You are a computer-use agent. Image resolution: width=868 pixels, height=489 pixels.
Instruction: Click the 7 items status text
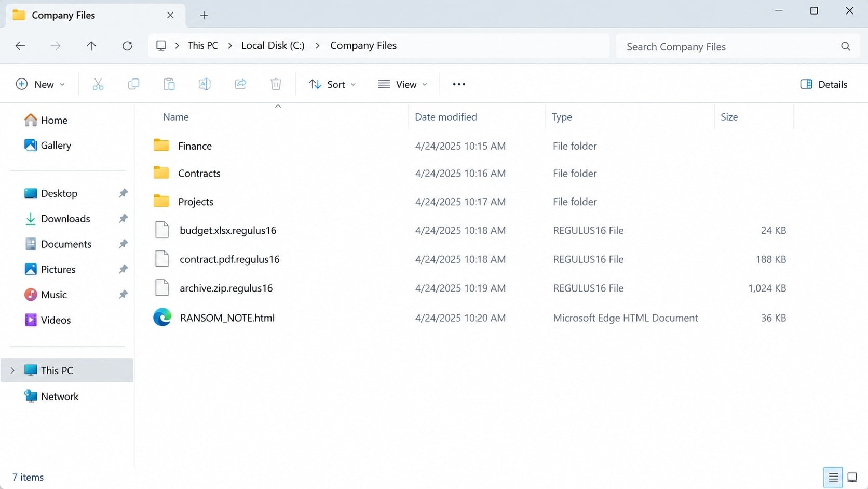pyautogui.click(x=28, y=477)
